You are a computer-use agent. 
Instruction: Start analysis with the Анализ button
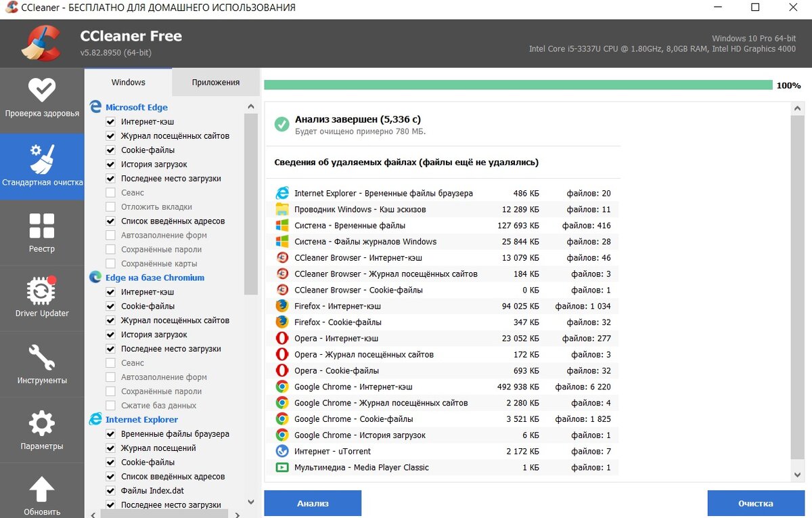click(x=313, y=503)
